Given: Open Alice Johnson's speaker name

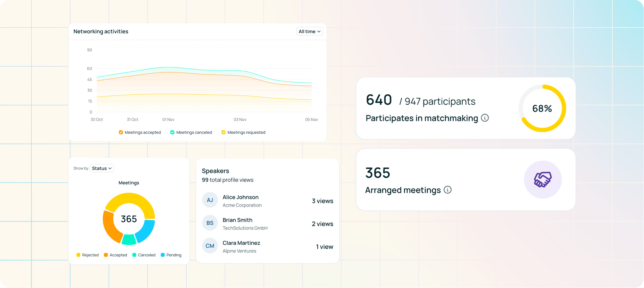Looking at the screenshot, I should [x=240, y=197].
